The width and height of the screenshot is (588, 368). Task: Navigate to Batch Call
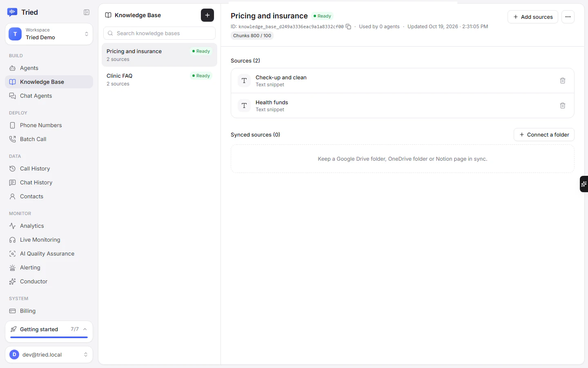coord(49,139)
